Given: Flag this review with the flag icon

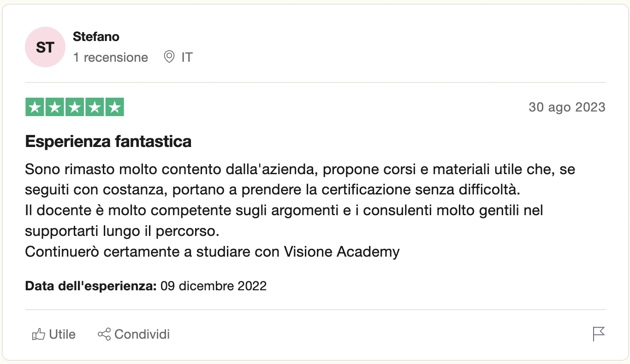Looking at the screenshot, I should (x=599, y=334).
